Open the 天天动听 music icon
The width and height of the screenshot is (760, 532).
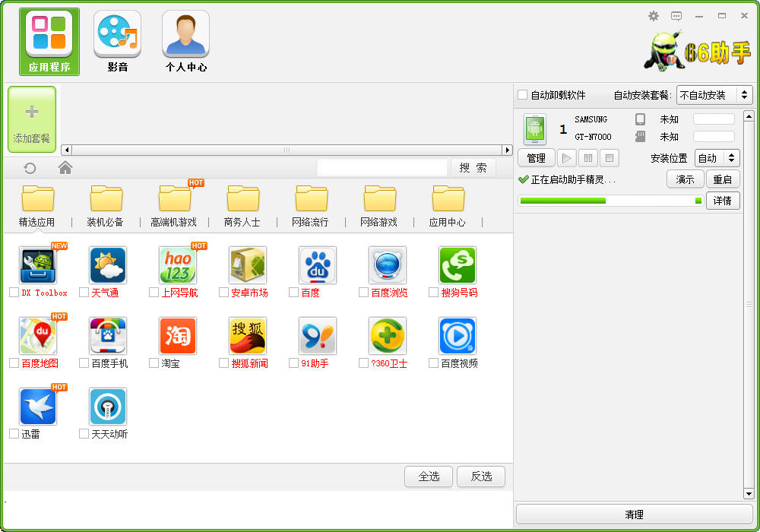pyautogui.click(x=108, y=407)
